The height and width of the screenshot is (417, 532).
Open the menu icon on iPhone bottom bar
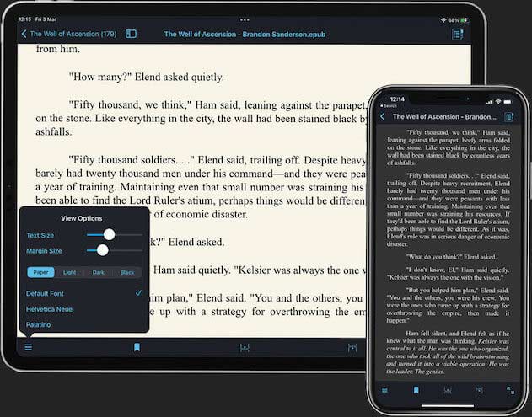tap(384, 390)
